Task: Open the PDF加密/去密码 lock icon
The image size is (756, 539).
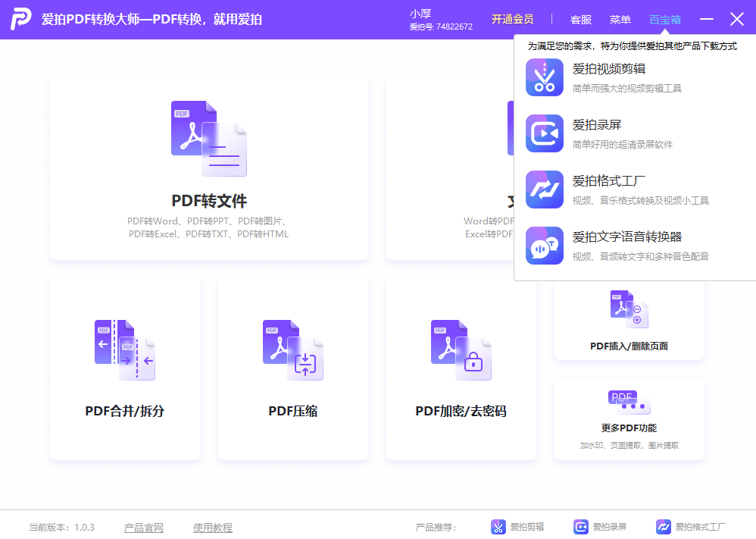Action: pos(461,349)
